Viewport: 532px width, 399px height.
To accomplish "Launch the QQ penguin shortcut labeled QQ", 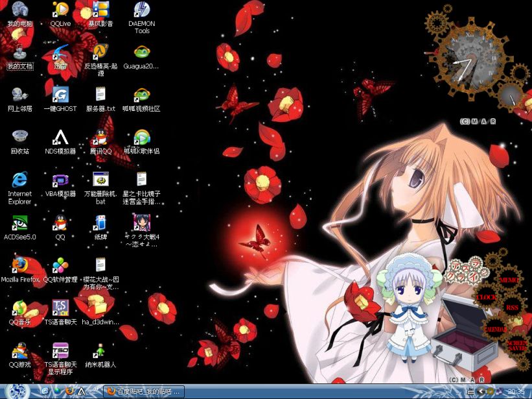I will click(x=60, y=228).
